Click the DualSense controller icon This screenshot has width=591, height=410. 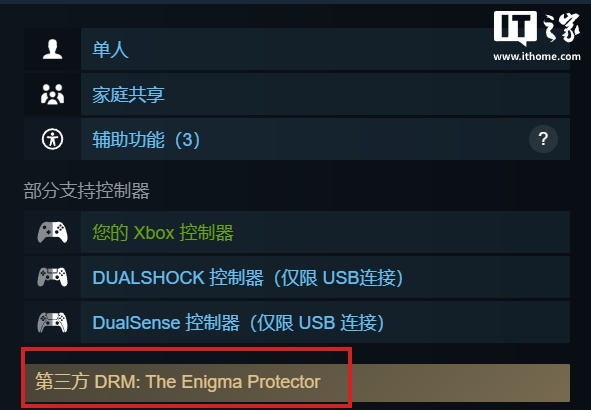(52, 322)
